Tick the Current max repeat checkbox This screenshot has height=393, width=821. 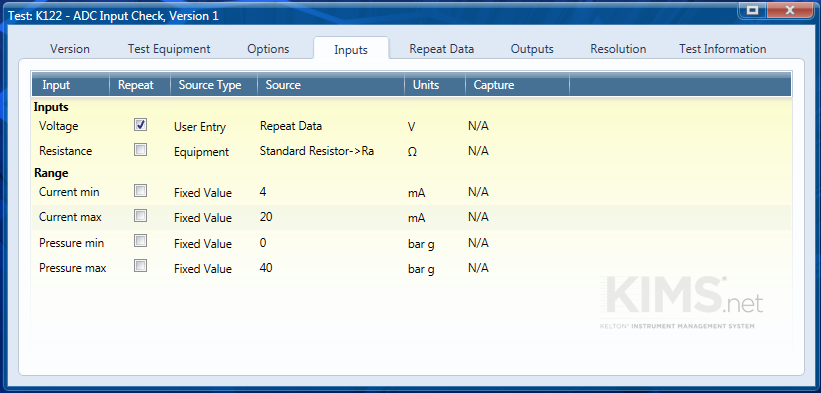coord(140,216)
